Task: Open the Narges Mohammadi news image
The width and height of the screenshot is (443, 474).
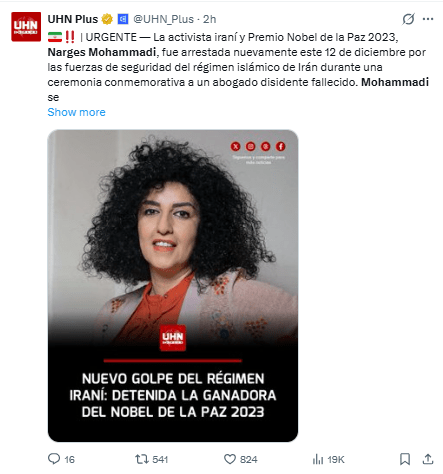Action: [173, 286]
